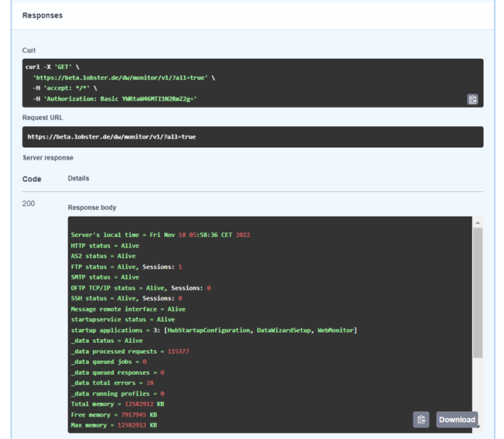The height and width of the screenshot is (439, 504).
Task: Copy the curl command to clipboard
Action: [472, 99]
